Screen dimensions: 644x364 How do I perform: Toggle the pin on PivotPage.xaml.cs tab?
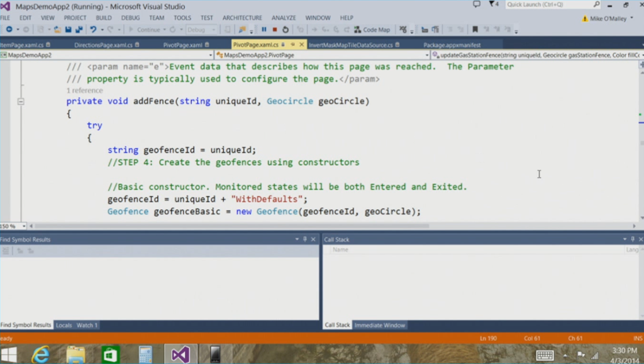(292, 45)
